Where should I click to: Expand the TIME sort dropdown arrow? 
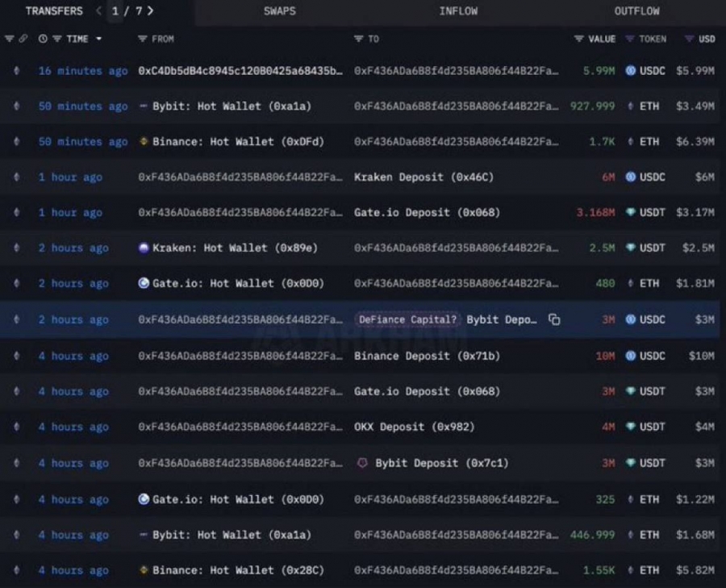pos(98,39)
